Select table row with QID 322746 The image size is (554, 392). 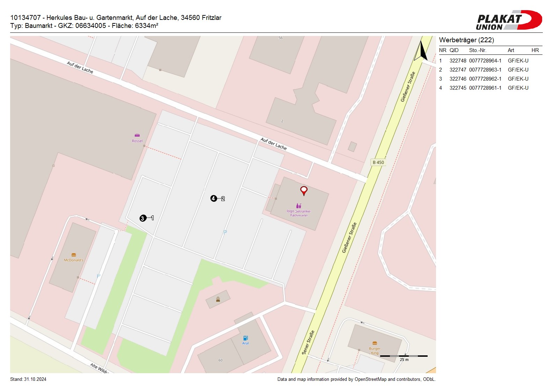click(x=483, y=79)
